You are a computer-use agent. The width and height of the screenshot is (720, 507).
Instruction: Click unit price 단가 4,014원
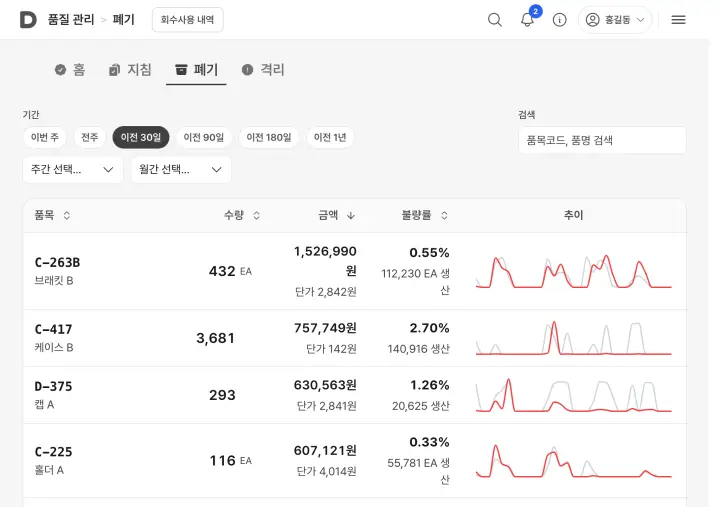coord(326,472)
